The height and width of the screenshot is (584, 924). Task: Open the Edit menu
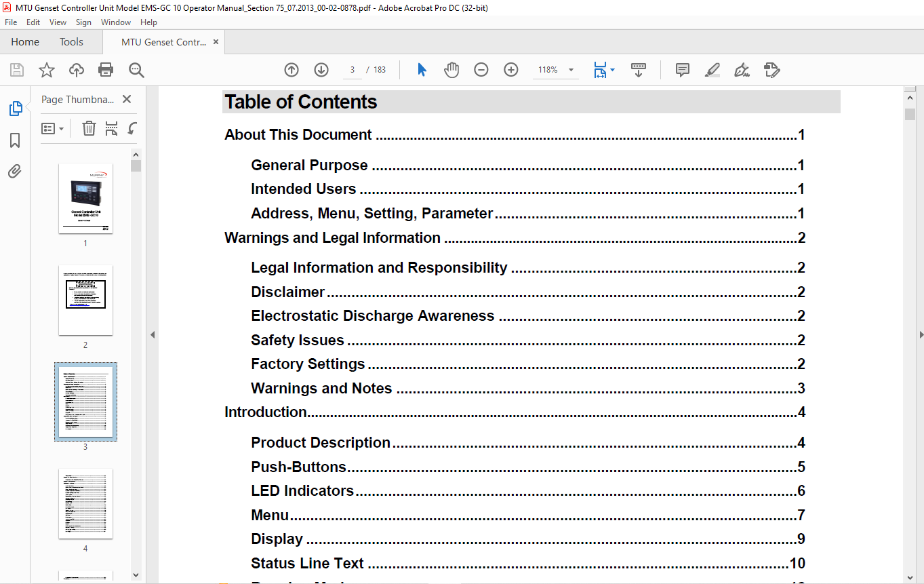[x=33, y=22]
